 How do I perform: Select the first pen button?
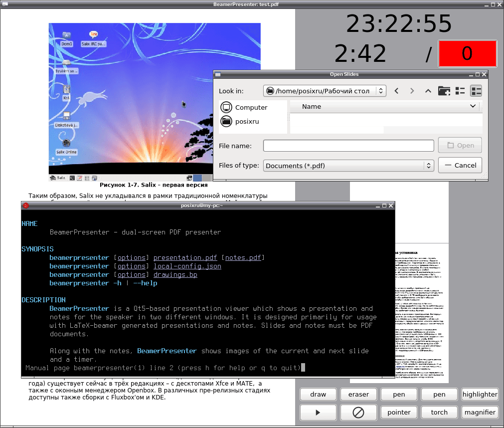point(399,394)
